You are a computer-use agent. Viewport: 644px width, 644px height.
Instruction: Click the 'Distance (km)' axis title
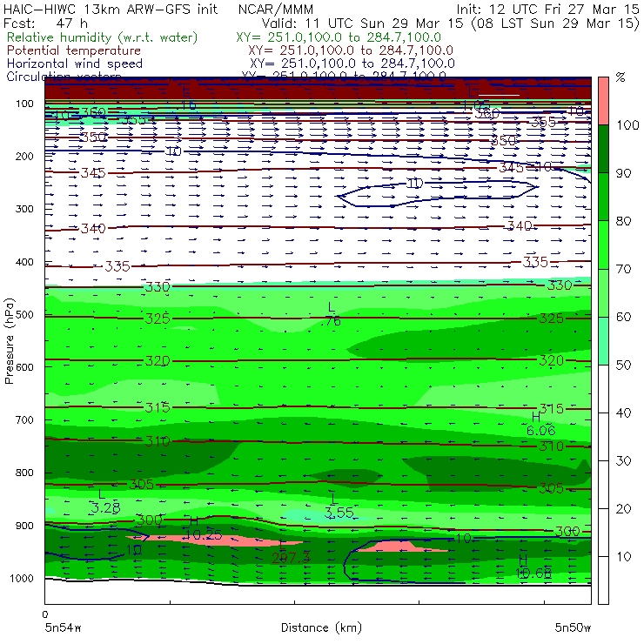321,627
